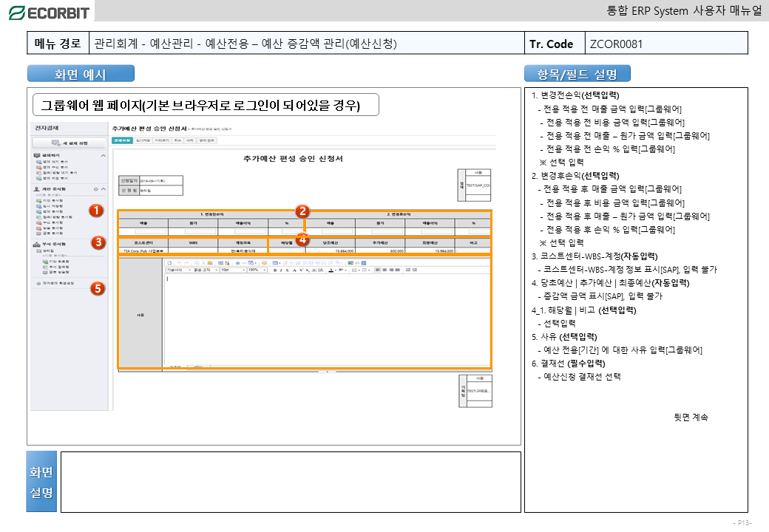769x532 pixels.
Task: Collapse the approval section chevron in sidebar
Action: (x=104, y=156)
